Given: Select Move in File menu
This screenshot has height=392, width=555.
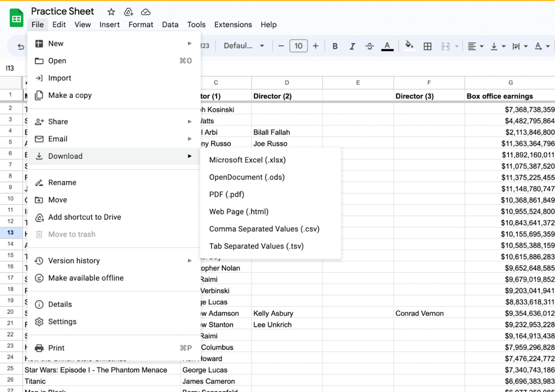Looking at the screenshot, I should click(114, 200).
